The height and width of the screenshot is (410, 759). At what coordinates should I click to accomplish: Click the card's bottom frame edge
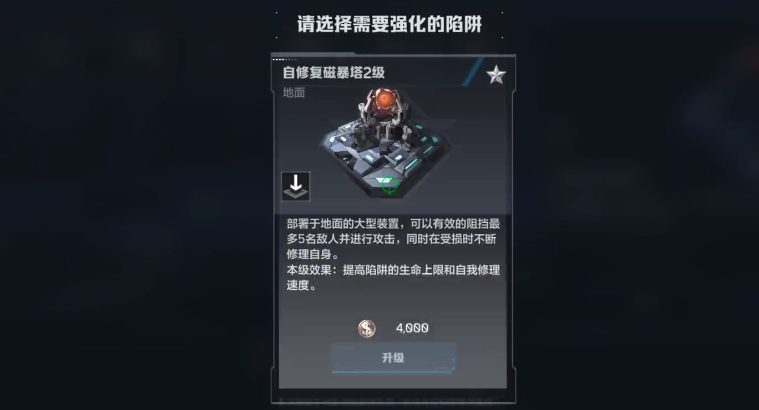click(393, 401)
